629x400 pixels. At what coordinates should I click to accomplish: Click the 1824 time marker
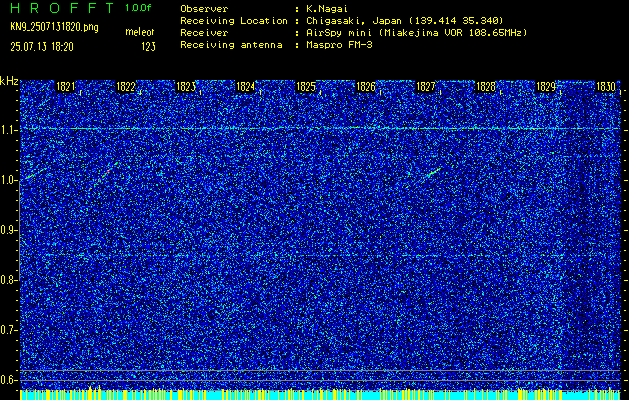246,87
